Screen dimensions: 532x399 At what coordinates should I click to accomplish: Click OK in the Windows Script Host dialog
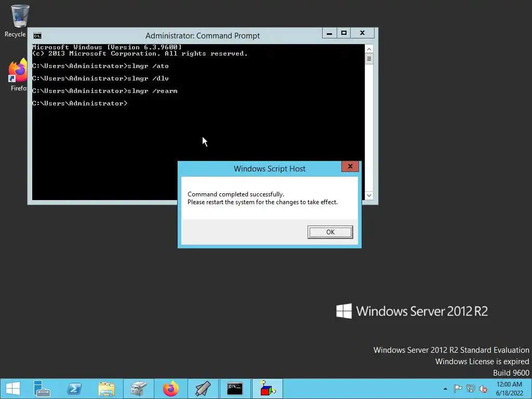coord(330,232)
